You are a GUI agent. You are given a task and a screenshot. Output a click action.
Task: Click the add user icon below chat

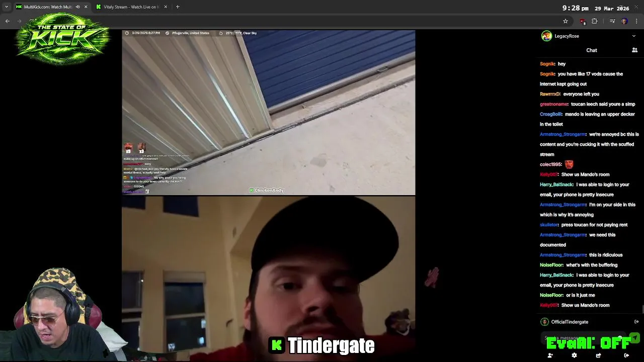point(550,355)
